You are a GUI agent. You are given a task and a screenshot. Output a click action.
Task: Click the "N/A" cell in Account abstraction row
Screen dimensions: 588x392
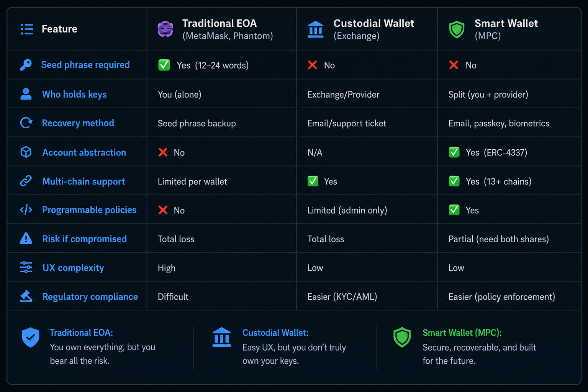click(x=315, y=152)
